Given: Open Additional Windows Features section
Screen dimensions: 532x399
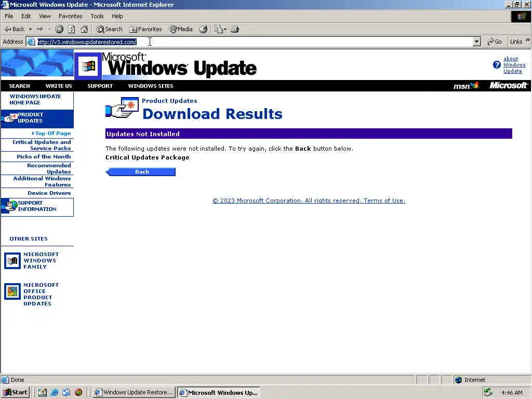Looking at the screenshot, I should [x=42, y=181].
